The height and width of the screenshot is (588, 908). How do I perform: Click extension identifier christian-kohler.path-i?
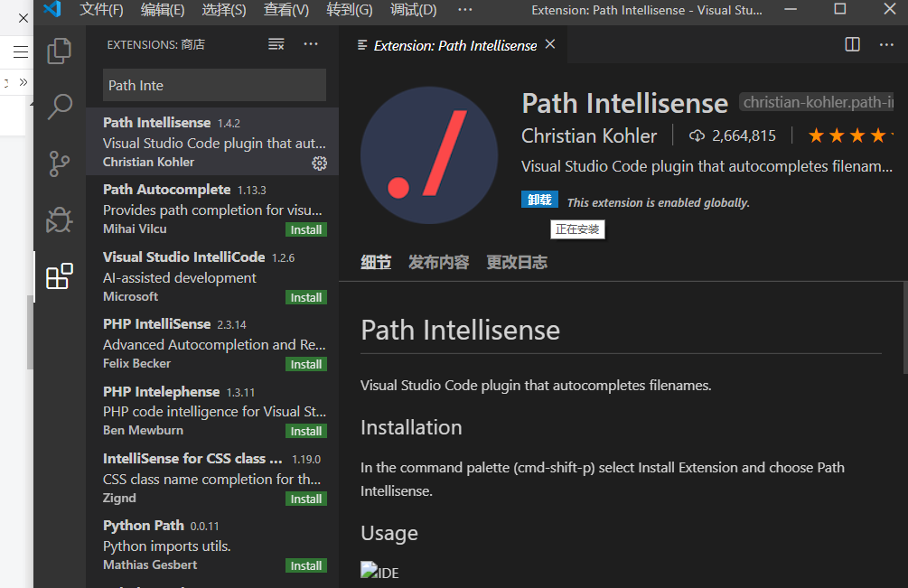(x=817, y=102)
